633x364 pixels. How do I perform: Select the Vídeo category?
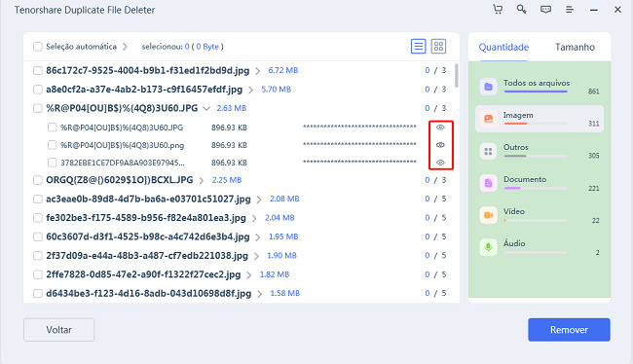click(x=540, y=215)
